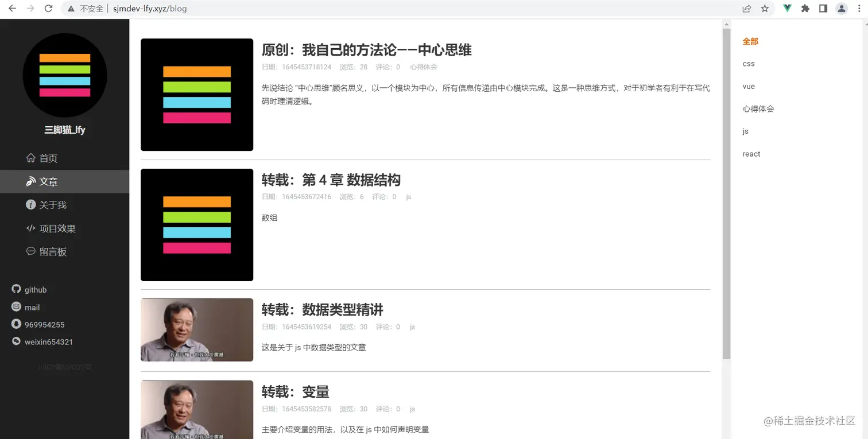The height and width of the screenshot is (439, 868).
Task: Toggle the browser side panel icon
Action: click(x=823, y=9)
